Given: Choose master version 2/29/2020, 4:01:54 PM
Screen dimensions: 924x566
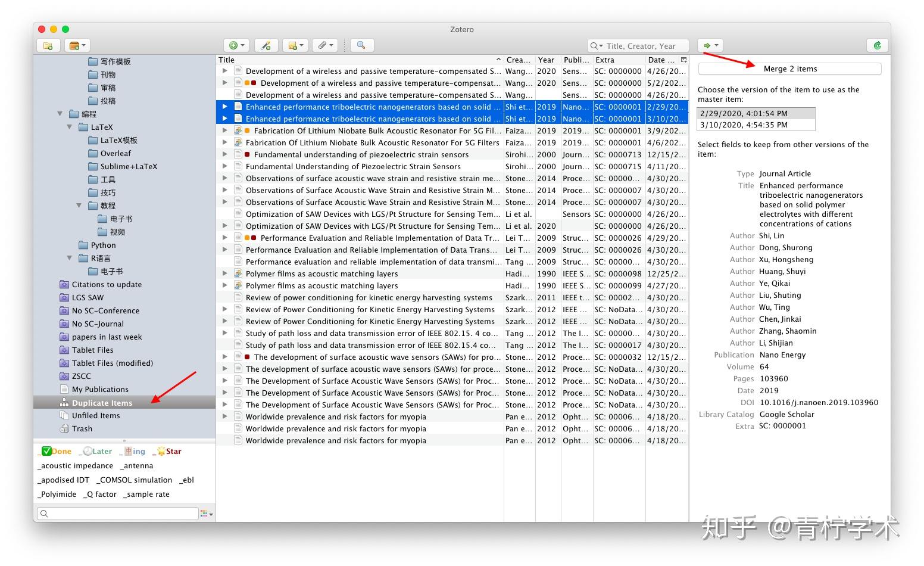Looking at the screenshot, I should [x=756, y=113].
